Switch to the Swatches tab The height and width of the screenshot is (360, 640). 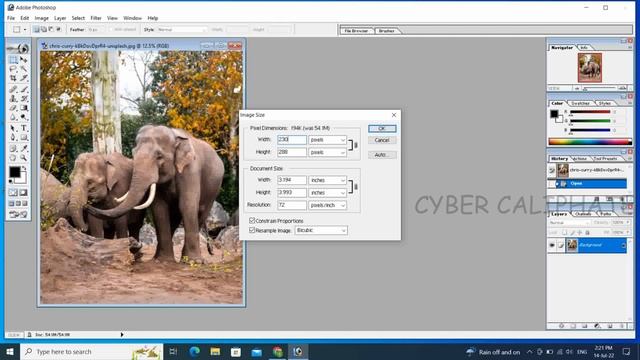[x=580, y=103]
